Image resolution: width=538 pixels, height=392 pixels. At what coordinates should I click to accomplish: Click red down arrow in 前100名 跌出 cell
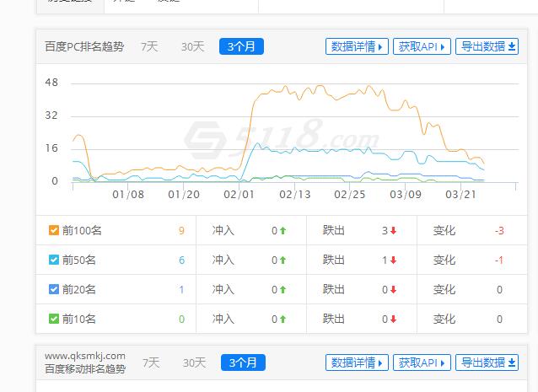tap(393, 230)
